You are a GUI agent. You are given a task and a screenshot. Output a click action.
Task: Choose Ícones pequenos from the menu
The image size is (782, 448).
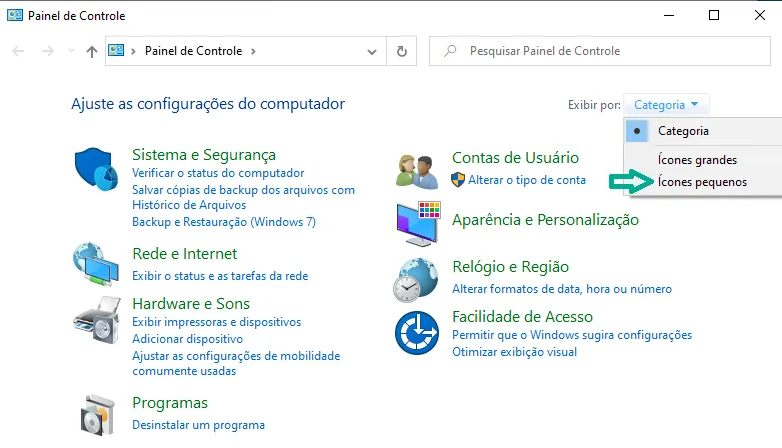702,182
